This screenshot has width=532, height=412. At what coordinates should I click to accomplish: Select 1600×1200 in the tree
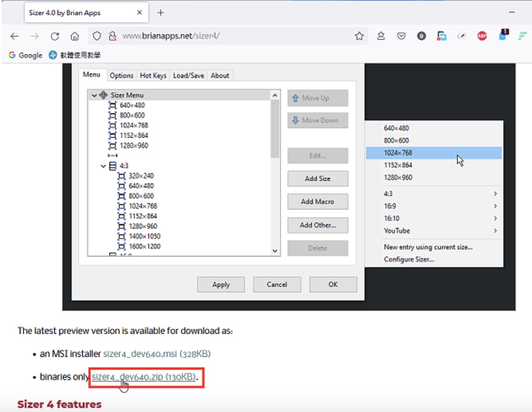pyautogui.click(x=145, y=246)
